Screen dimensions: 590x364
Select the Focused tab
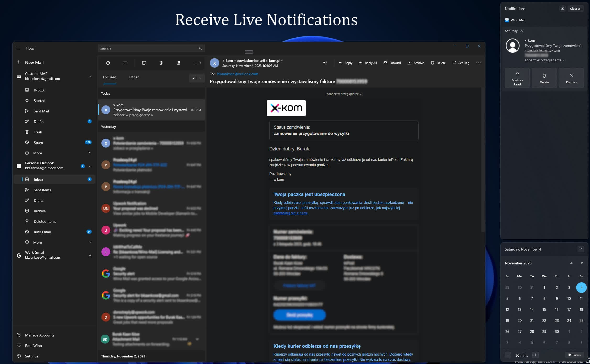(x=110, y=77)
